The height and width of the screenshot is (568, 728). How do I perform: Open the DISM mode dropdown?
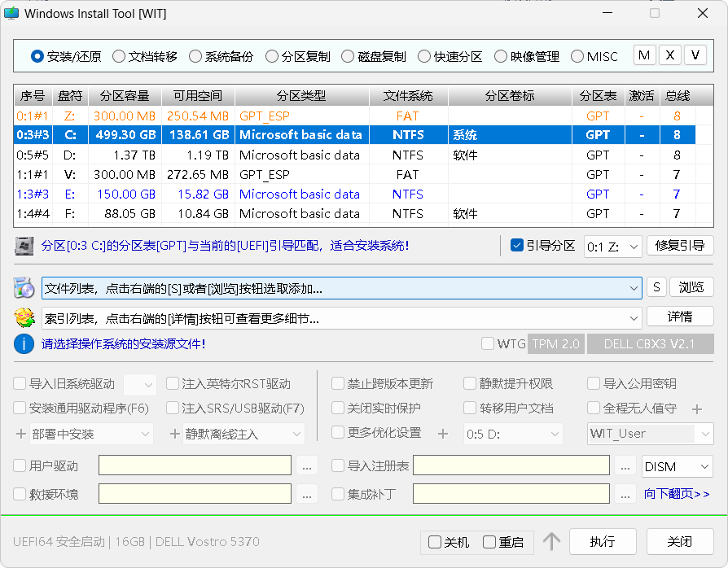click(677, 465)
